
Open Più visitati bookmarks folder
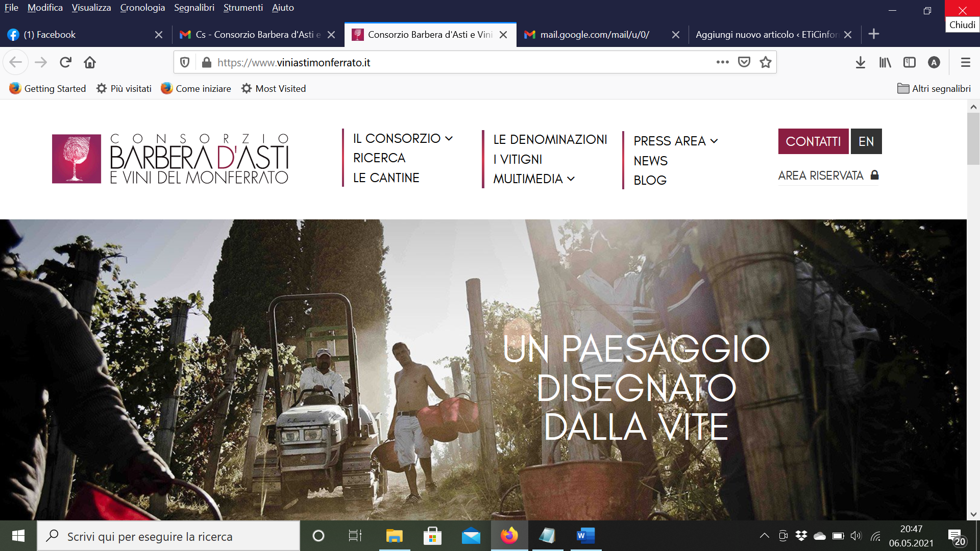pos(124,88)
